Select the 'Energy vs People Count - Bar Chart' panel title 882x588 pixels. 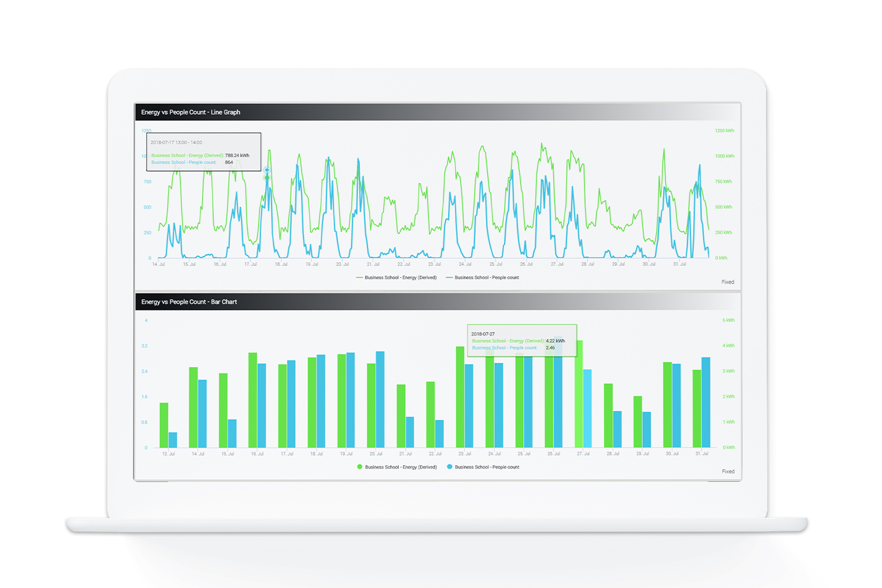click(189, 302)
